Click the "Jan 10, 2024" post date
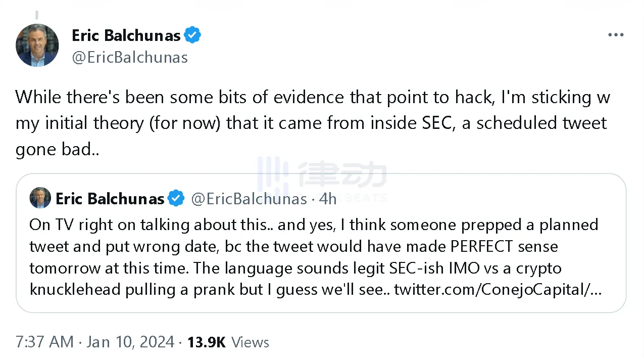Screen dimensions: 644x359 (130, 342)
